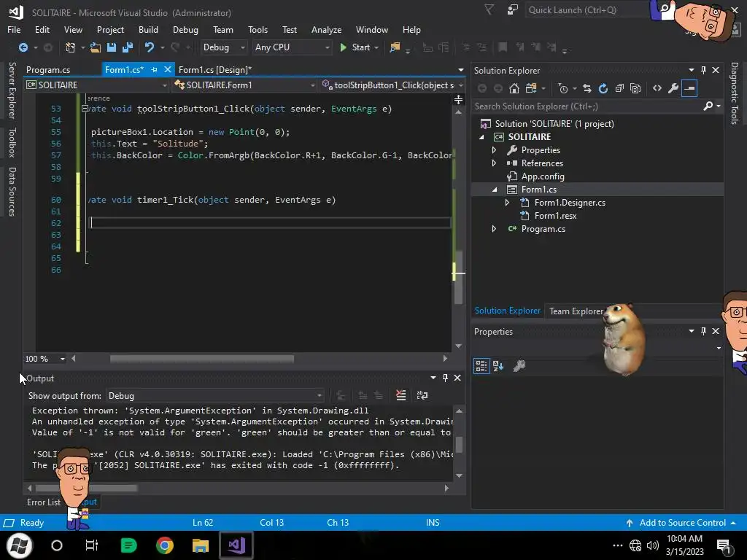Toggle Word Wrap in Output window
This screenshot has height=560, width=747.
click(x=422, y=395)
